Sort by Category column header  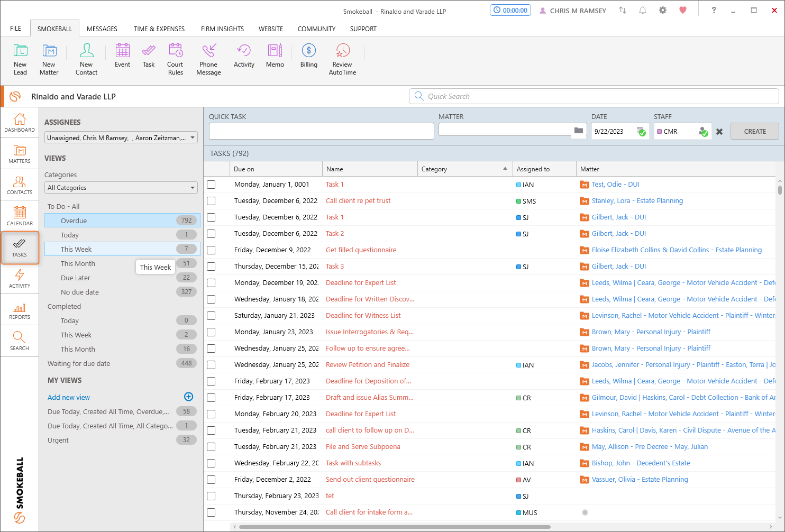(464, 169)
